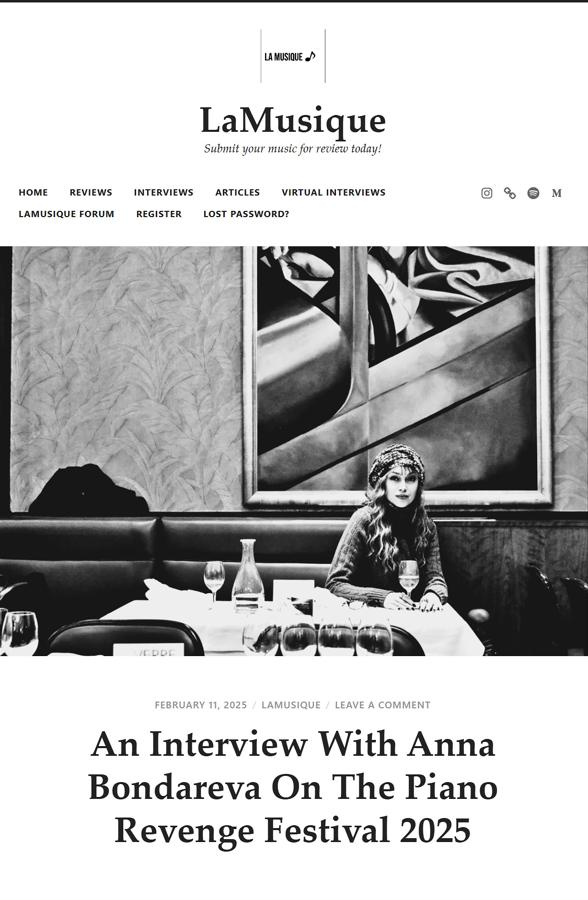Visit the Medium 'M' icon link
588x900 pixels.
(x=556, y=193)
